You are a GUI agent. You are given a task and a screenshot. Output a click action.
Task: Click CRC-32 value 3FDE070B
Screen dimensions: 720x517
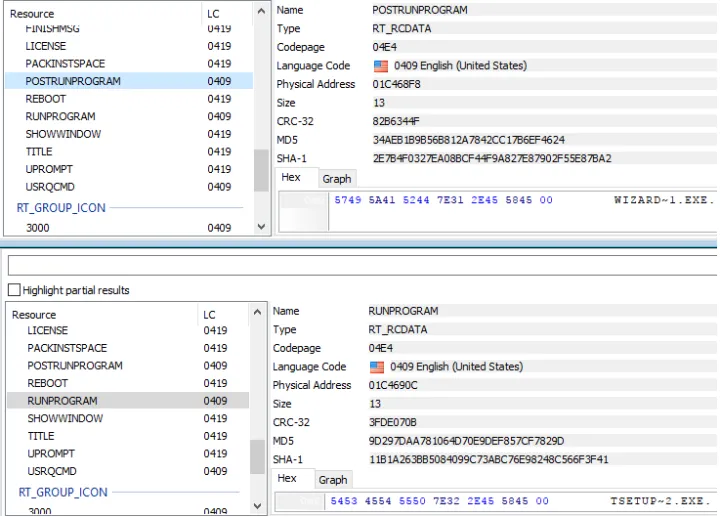coord(393,422)
